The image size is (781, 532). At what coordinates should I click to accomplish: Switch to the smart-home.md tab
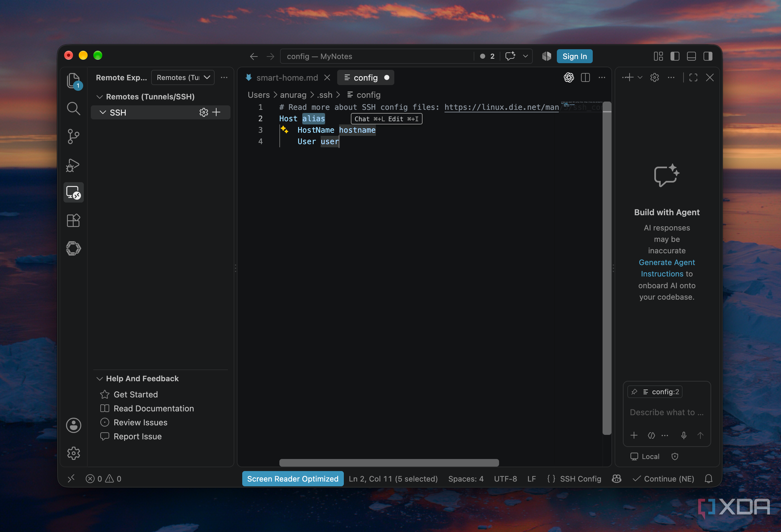pyautogui.click(x=288, y=78)
